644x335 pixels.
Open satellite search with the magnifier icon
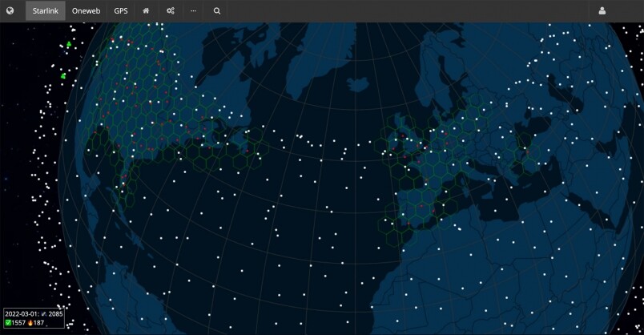click(217, 10)
